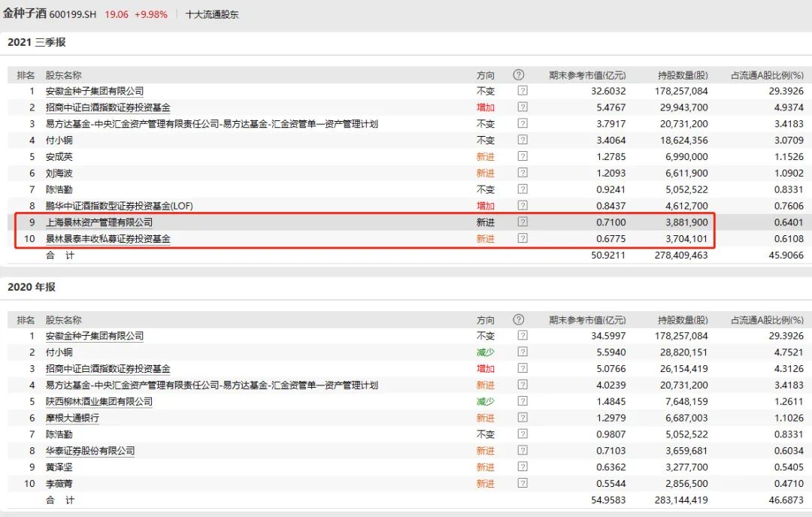Select the 十大流通股东 tab at the top
Screen dimensions: 812x517
coord(212,14)
